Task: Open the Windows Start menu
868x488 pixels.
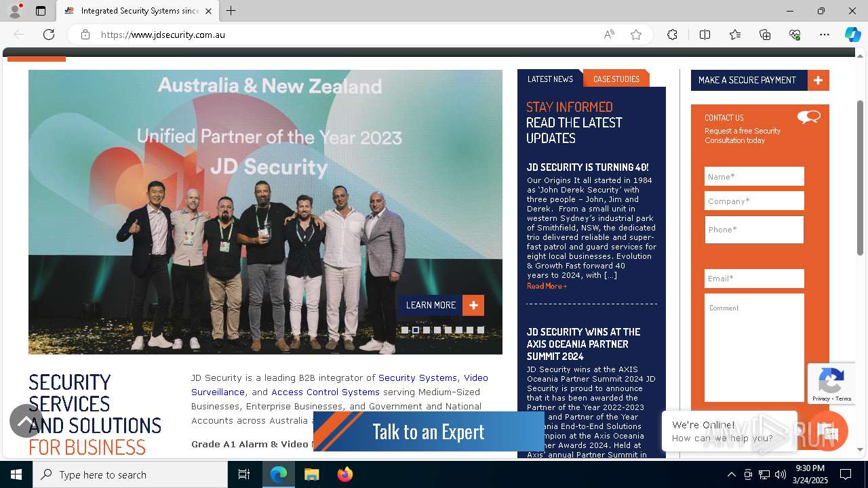Action: [x=16, y=474]
